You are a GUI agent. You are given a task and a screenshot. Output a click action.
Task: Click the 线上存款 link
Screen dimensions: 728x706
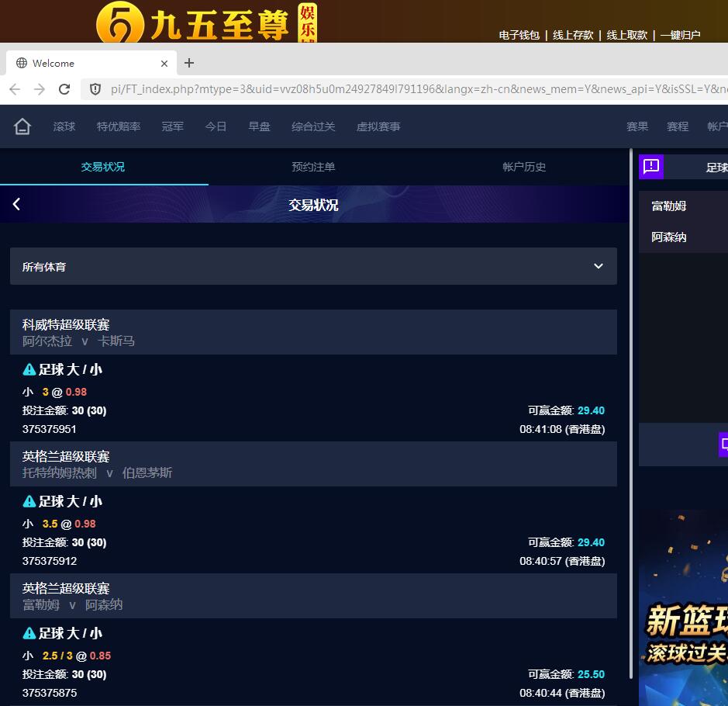573,36
